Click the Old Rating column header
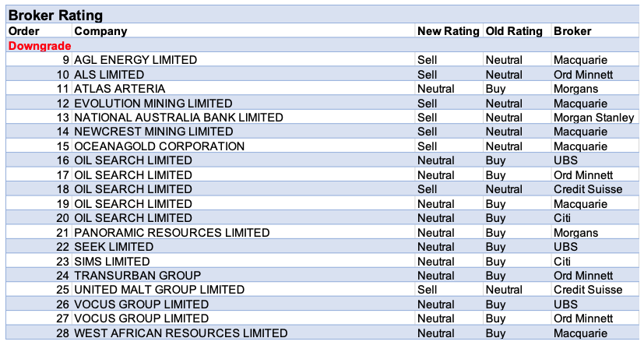 [514, 31]
